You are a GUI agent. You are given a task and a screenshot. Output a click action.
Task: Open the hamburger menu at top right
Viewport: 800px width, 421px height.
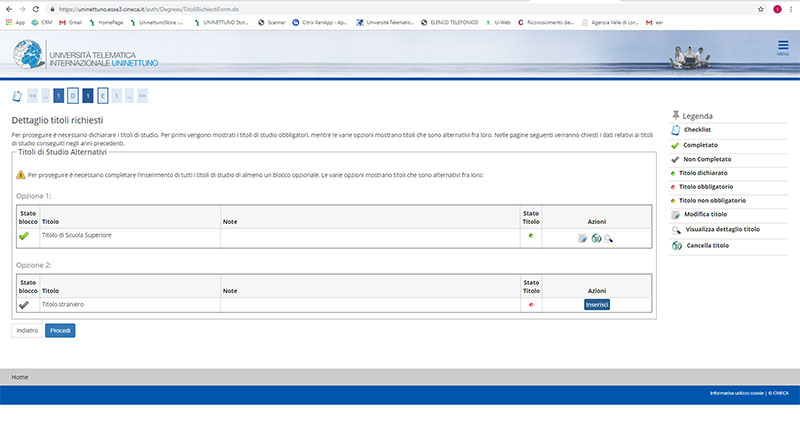[782, 46]
